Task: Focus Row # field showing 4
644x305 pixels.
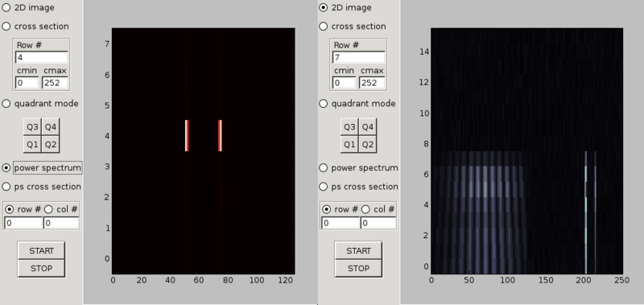Action: 42,57
